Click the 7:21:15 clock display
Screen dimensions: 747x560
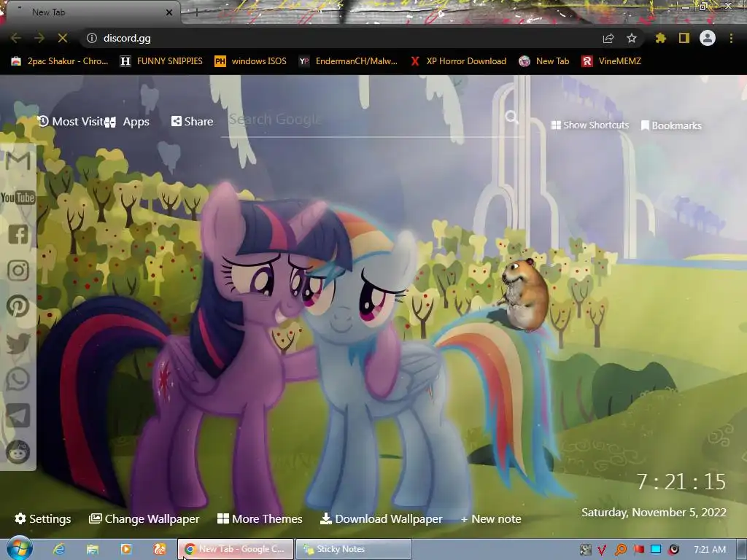pos(681,482)
